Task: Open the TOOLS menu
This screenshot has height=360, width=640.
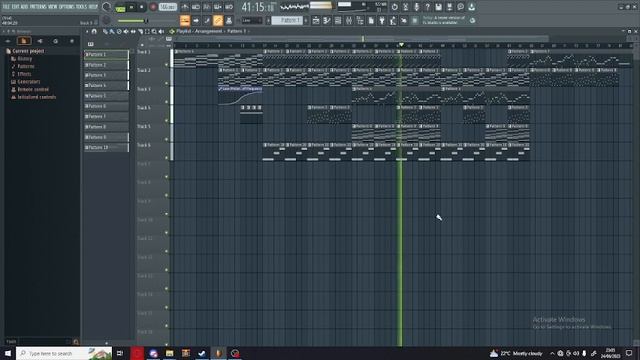Action: [x=81, y=7]
